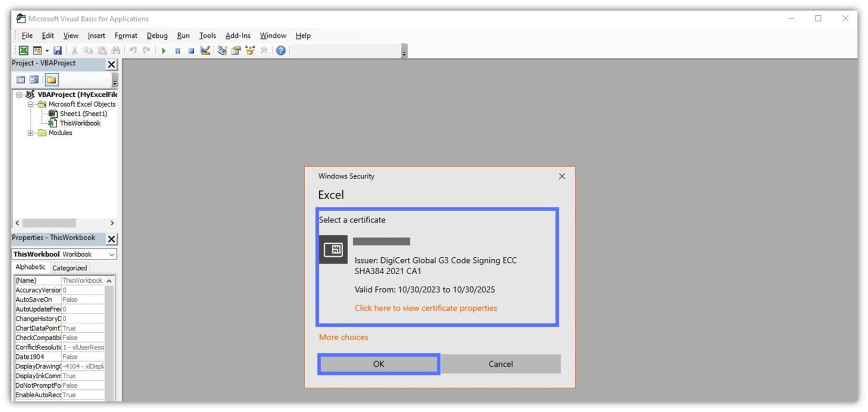Open the Tools menu
868x412 pixels.
click(207, 35)
